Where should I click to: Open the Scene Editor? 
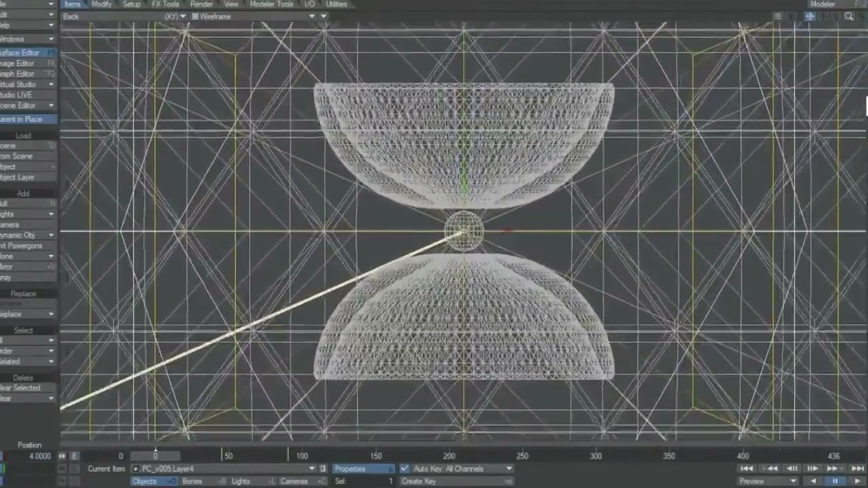pos(27,106)
